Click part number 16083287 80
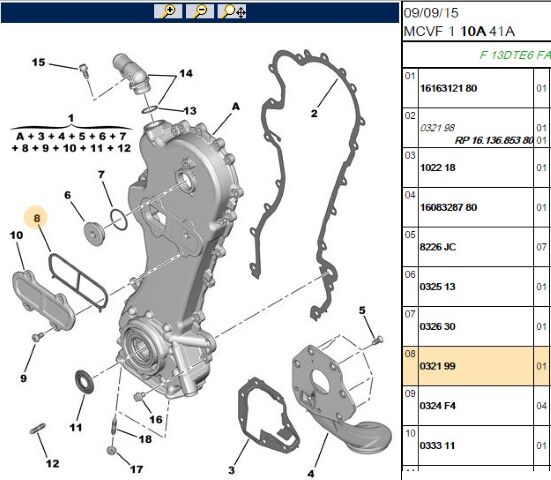 tap(448, 207)
